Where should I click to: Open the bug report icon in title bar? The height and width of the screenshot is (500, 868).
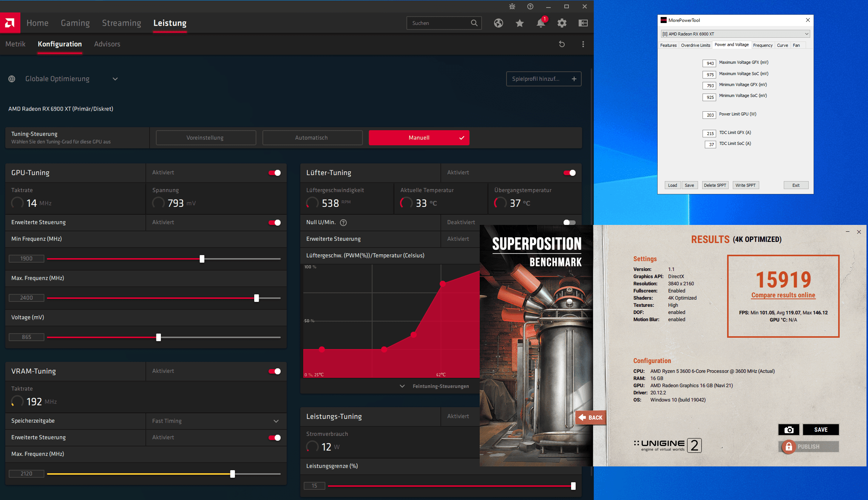point(512,6)
